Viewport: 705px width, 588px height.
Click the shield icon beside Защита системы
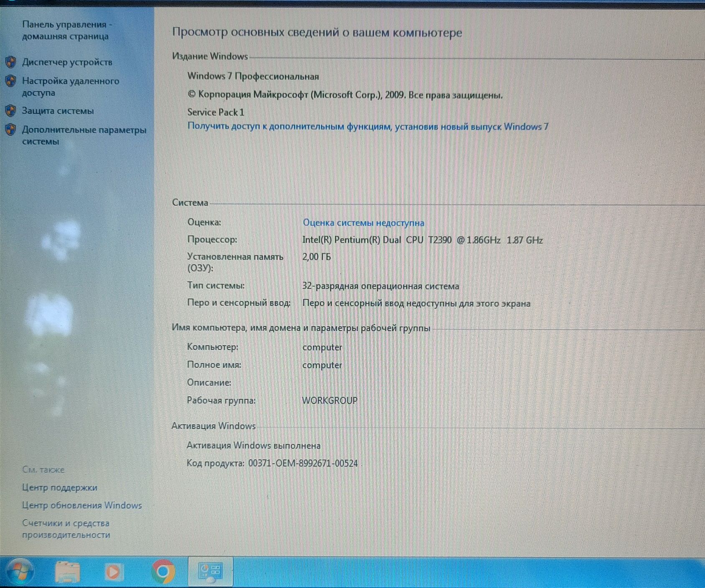11,111
